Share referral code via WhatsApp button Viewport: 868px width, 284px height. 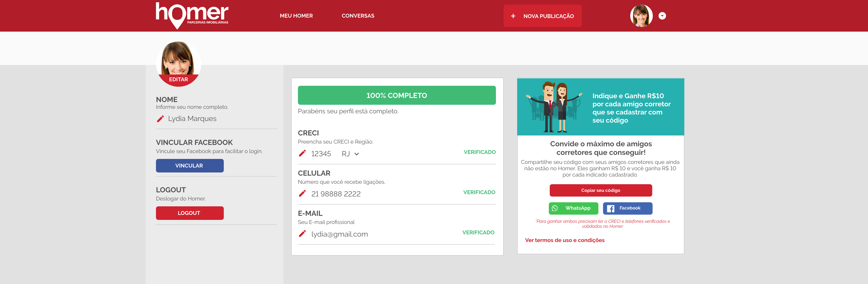573,208
